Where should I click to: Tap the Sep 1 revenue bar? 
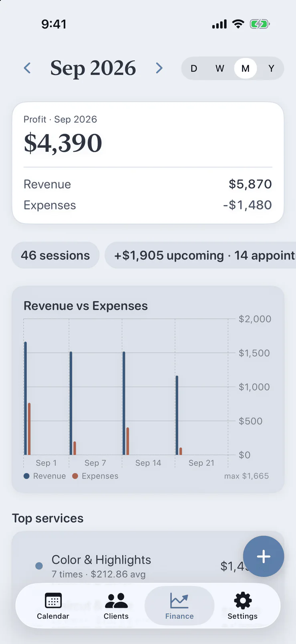pyautogui.click(x=26, y=398)
